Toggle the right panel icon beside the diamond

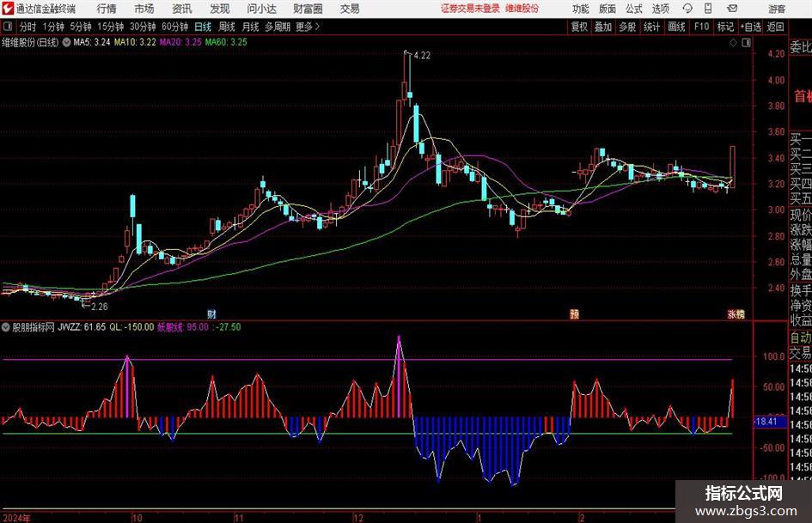point(746,43)
